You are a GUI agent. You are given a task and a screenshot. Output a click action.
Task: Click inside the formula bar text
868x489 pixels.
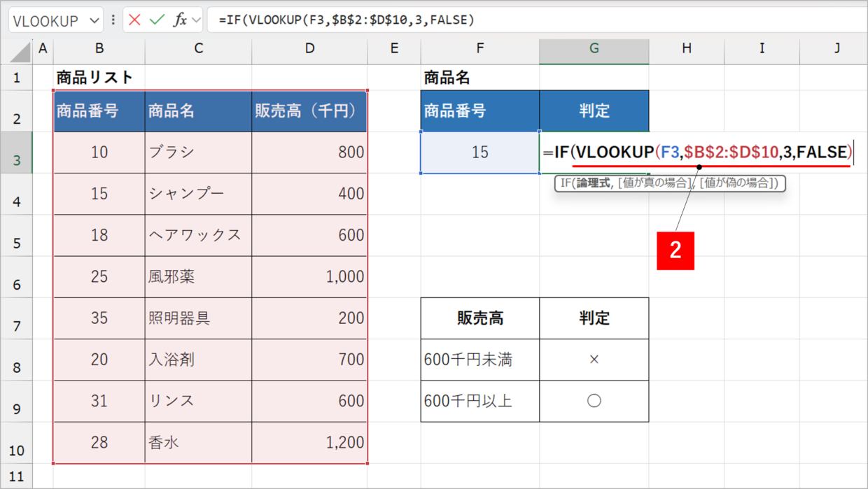[346, 20]
